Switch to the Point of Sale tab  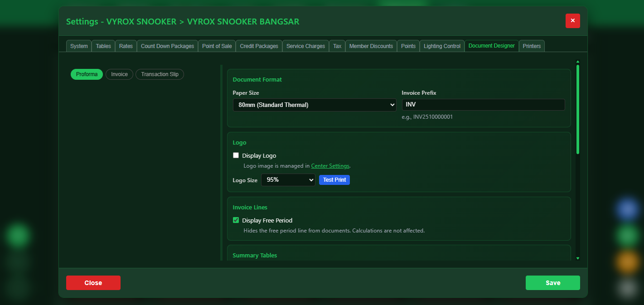(217, 46)
